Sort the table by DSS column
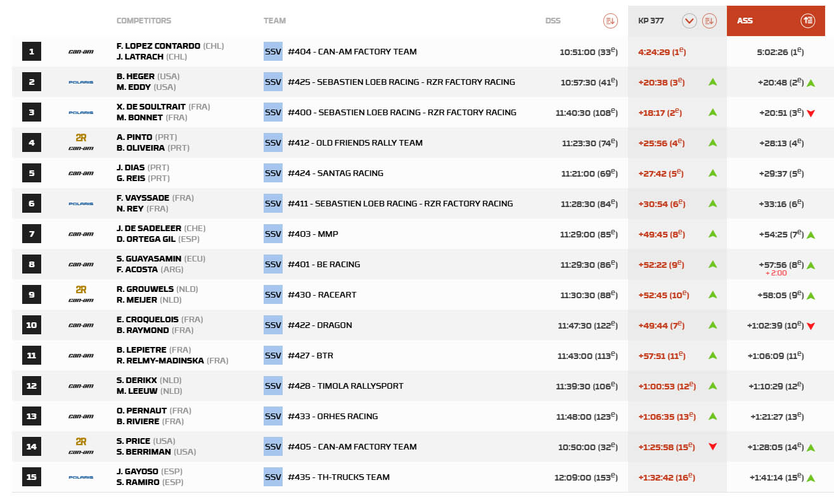 tap(610, 21)
